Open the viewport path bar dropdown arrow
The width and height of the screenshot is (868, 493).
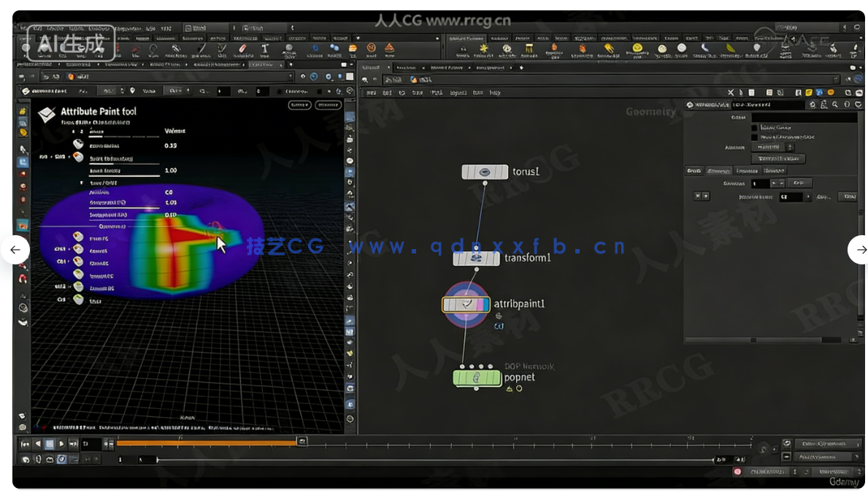click(292, 76)
